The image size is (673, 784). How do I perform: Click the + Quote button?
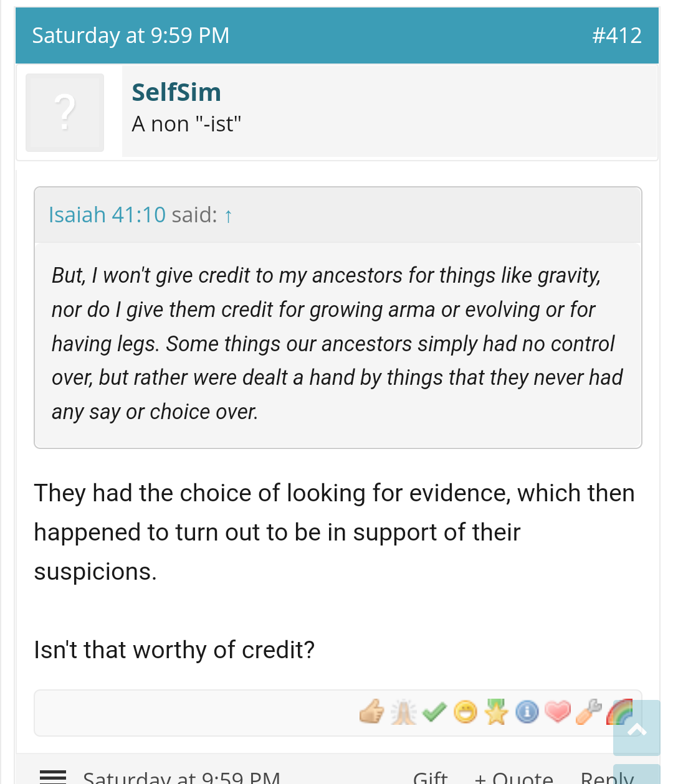tap(514, 778)
